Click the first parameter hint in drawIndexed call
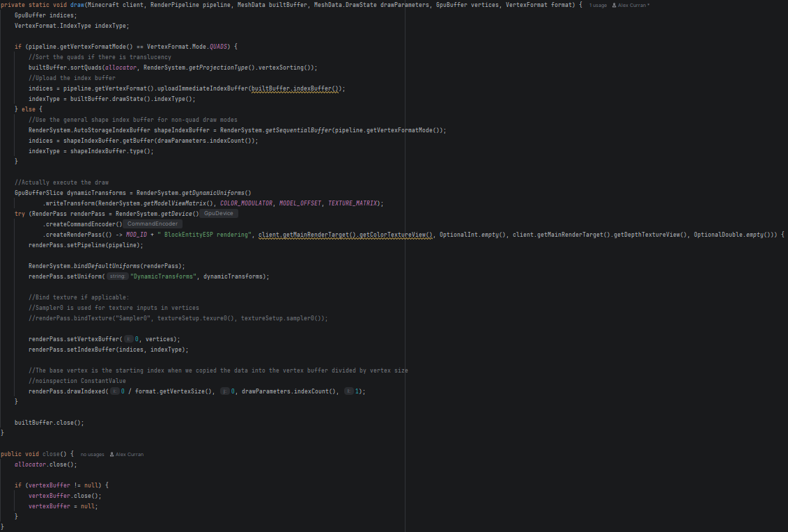 tap(114, 391)
